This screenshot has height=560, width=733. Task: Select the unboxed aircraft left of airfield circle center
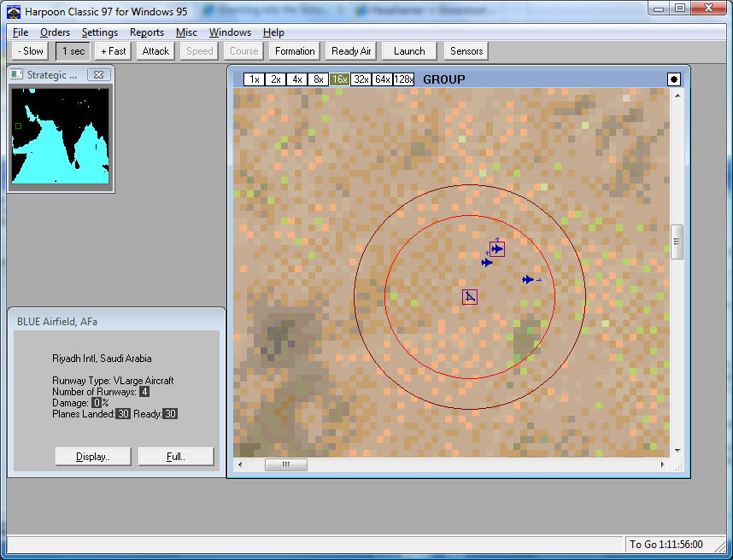pos(487,262)
